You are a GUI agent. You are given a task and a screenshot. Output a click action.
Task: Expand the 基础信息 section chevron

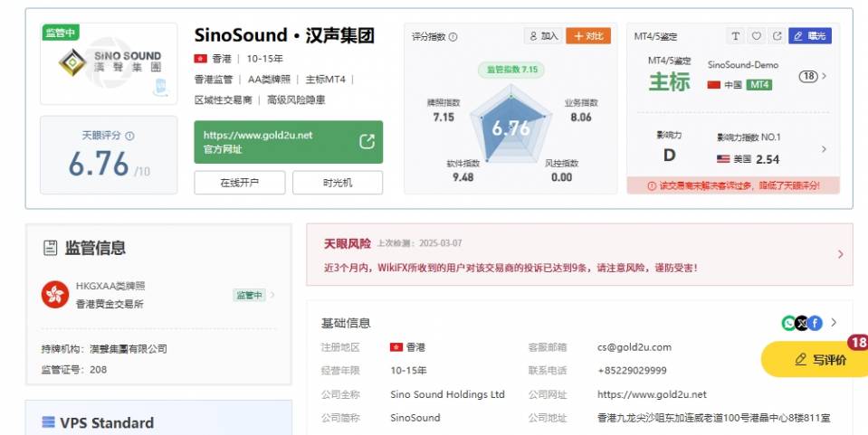[x=834, y=323]
